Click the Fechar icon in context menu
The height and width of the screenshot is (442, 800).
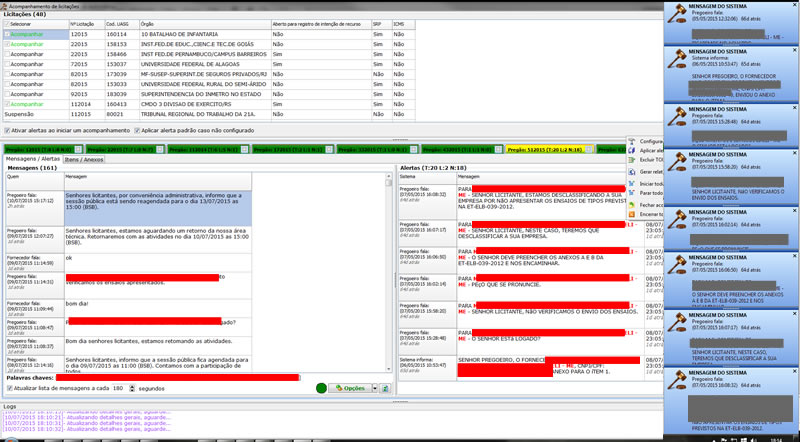tap(631, 203)
